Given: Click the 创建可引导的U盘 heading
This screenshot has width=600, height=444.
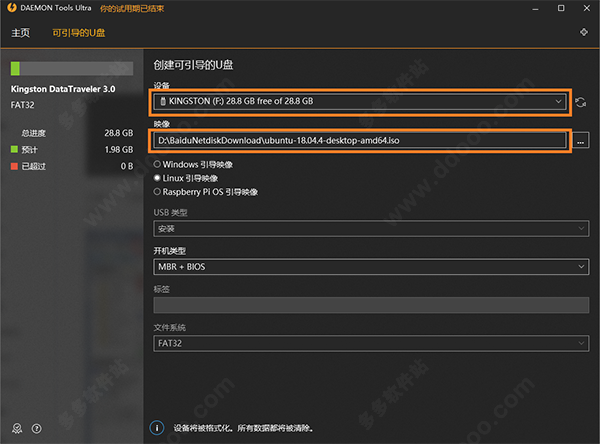Looking at the screenshot, I should [193, 65].
